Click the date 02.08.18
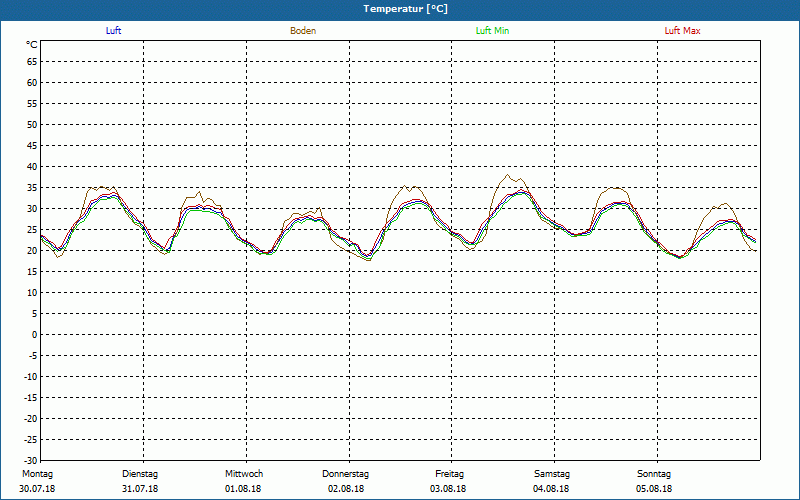 coord(346,489)
